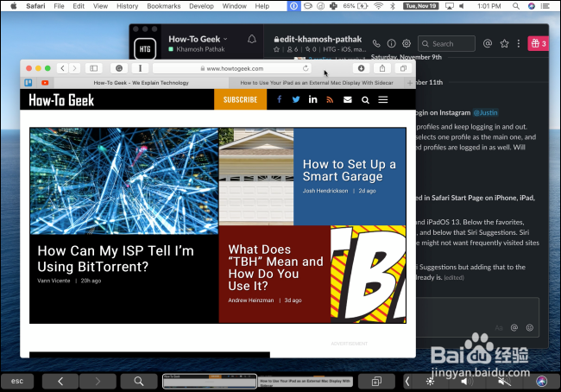Click the garage door article image
Image resolution: width=561 pixels, height=392 pixels.
point(256,176)
